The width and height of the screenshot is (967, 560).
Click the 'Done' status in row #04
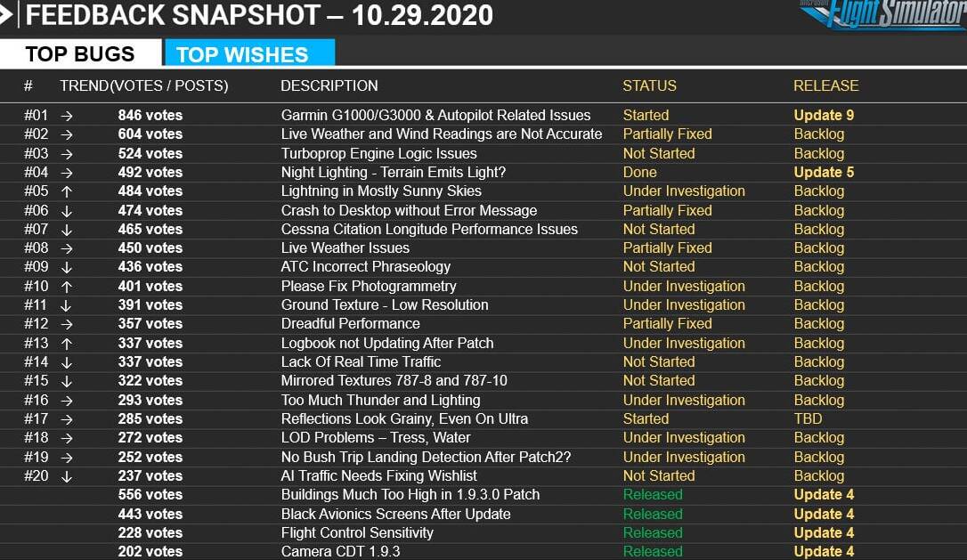(639, 172)
